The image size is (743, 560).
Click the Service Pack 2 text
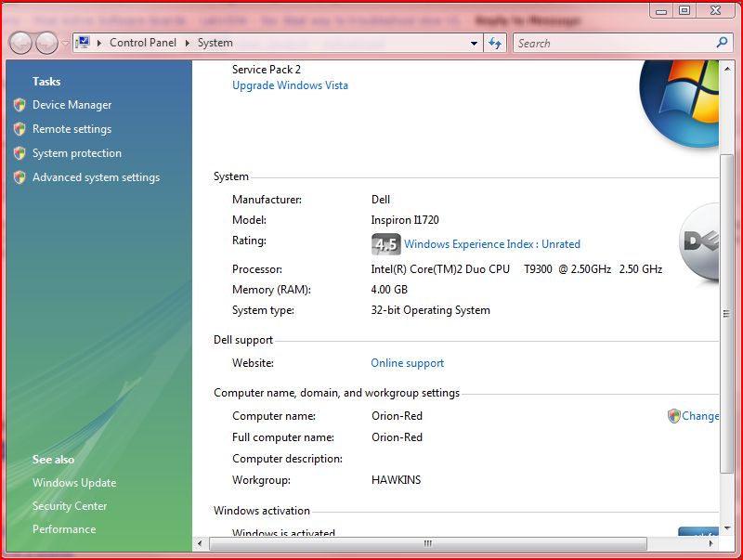coord(267,70)
